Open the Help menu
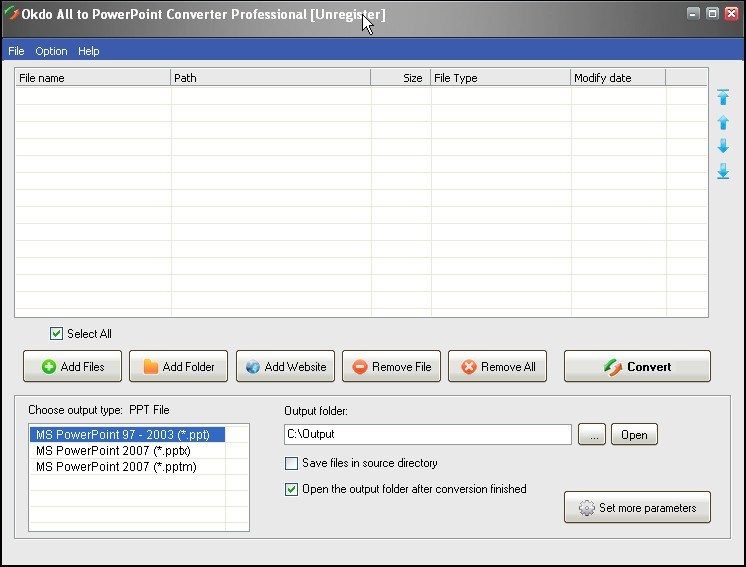This screenshot has width=746, height=567. (x=88, y=51)
